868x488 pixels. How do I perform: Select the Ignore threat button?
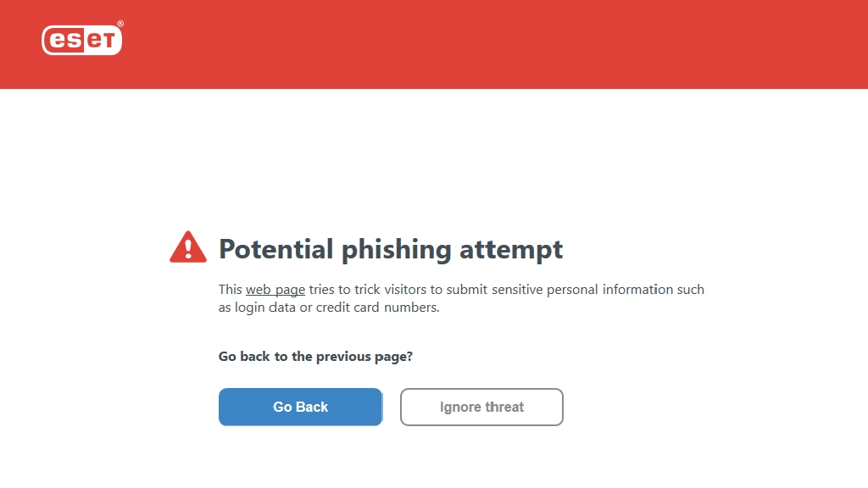tap(481, 407)
